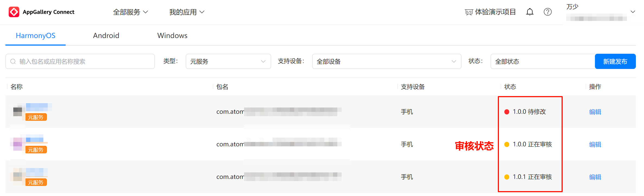Open the 类型 dropdown showing 元服务

pos(228,62)
